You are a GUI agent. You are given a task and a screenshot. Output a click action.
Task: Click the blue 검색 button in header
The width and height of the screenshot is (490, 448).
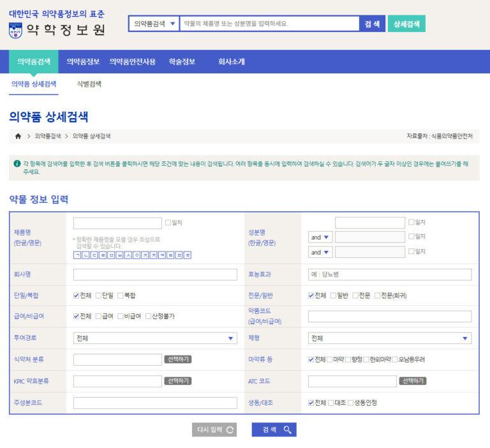(372, 24)
